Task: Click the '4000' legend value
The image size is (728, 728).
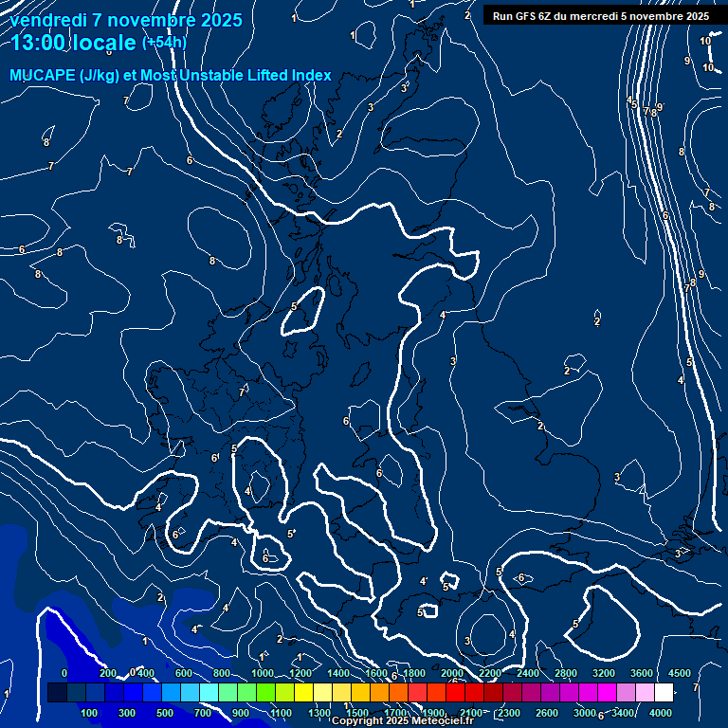Action: (660, 713)
